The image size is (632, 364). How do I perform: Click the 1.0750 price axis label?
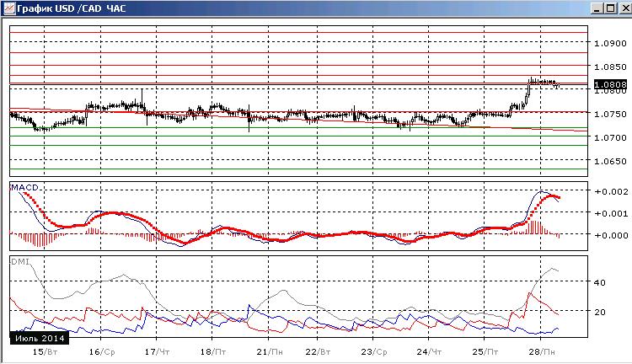click(610, 114)
